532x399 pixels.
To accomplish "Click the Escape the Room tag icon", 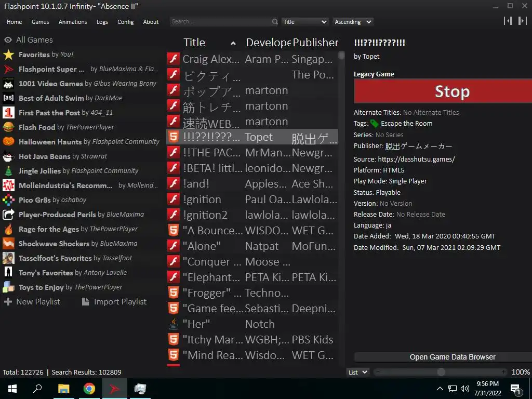I will 374,124.
